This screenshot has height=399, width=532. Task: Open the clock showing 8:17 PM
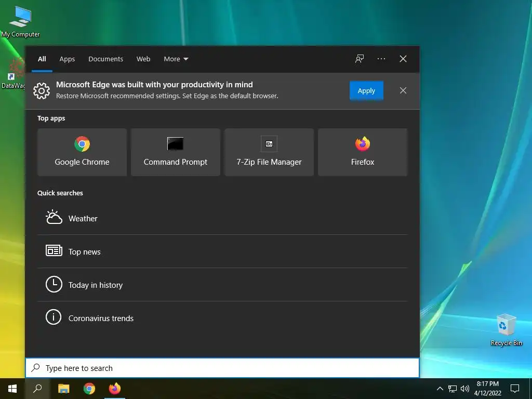coord(487,389)
